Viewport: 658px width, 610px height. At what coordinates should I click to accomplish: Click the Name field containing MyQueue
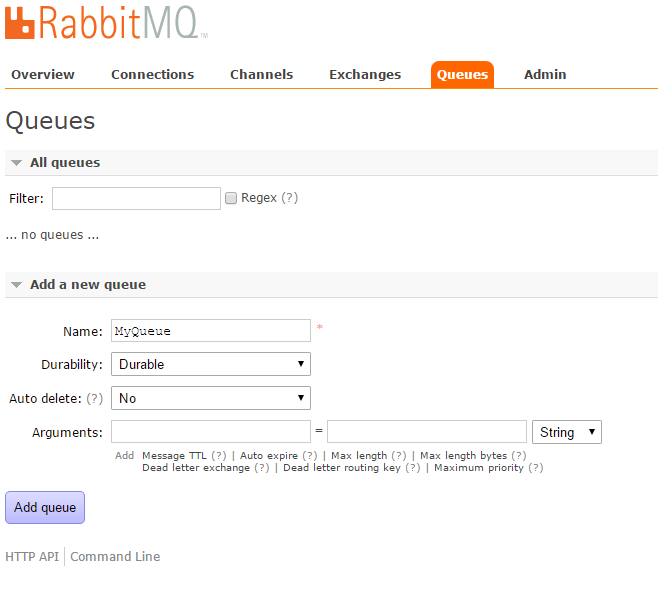click(x=210, y=330)
